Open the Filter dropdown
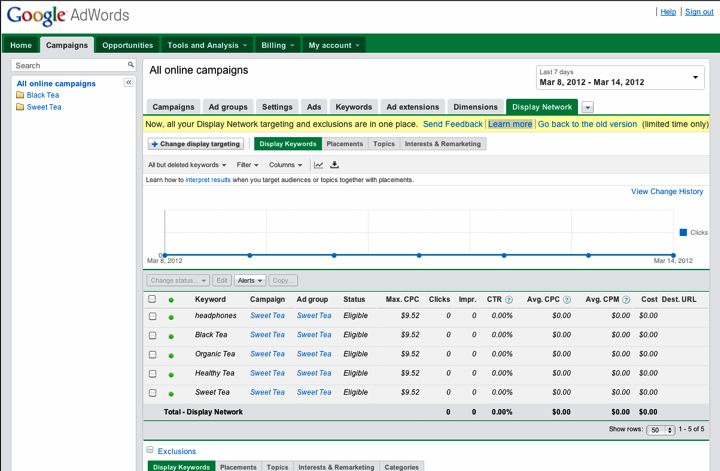 pos(248,165)
